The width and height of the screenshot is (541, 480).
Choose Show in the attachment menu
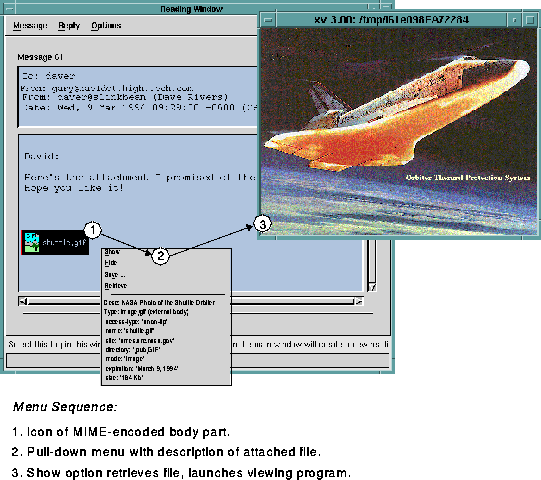point(112,252)
